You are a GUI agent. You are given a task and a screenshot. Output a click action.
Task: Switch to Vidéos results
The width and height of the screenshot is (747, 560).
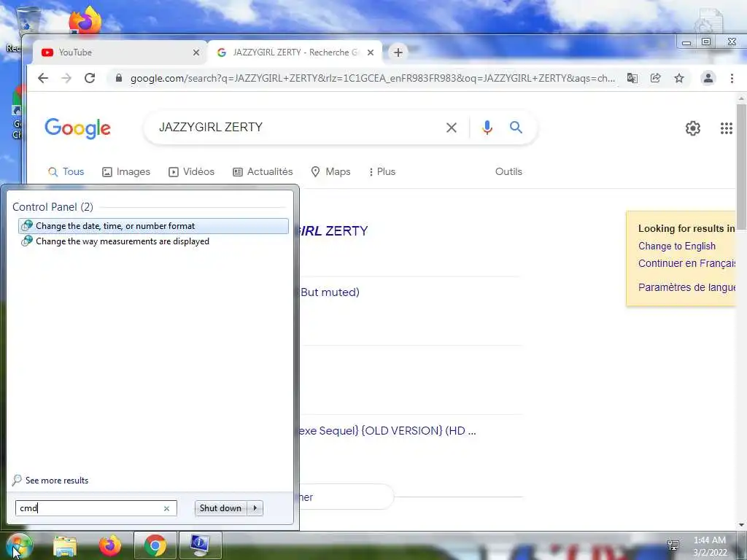click(x=192, y=171)
